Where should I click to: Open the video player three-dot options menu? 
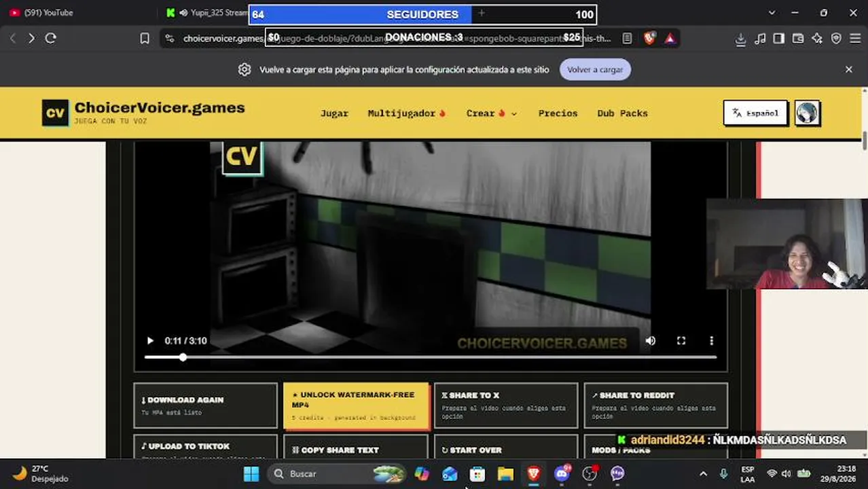[x=711, y=341]
